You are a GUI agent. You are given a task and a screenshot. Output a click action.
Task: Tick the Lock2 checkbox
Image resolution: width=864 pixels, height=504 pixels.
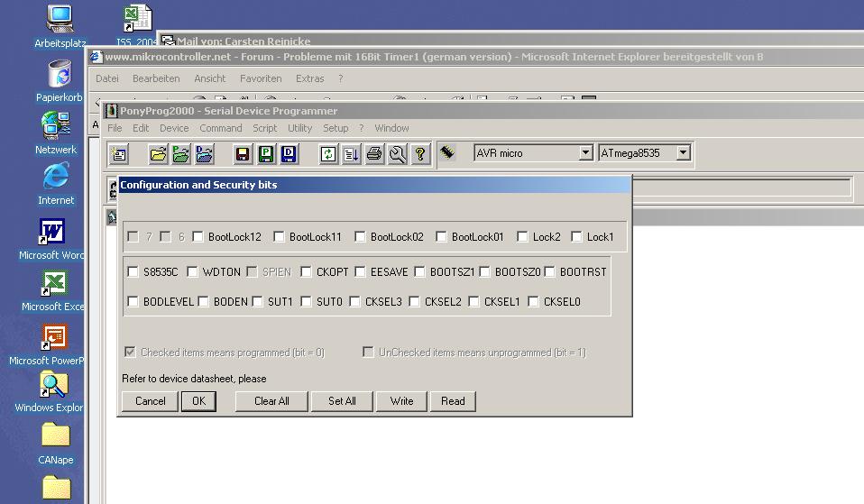point(522,237)
